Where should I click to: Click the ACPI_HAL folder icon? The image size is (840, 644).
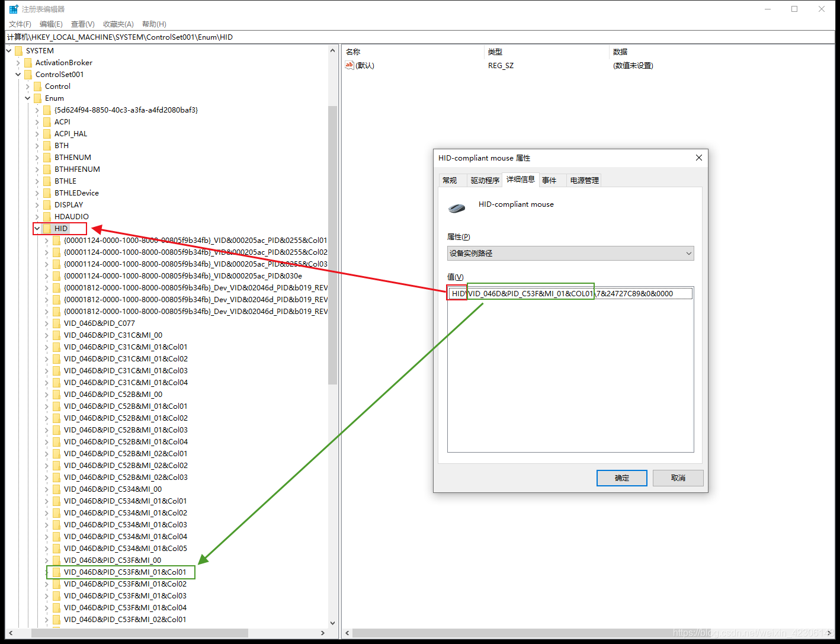47,134
